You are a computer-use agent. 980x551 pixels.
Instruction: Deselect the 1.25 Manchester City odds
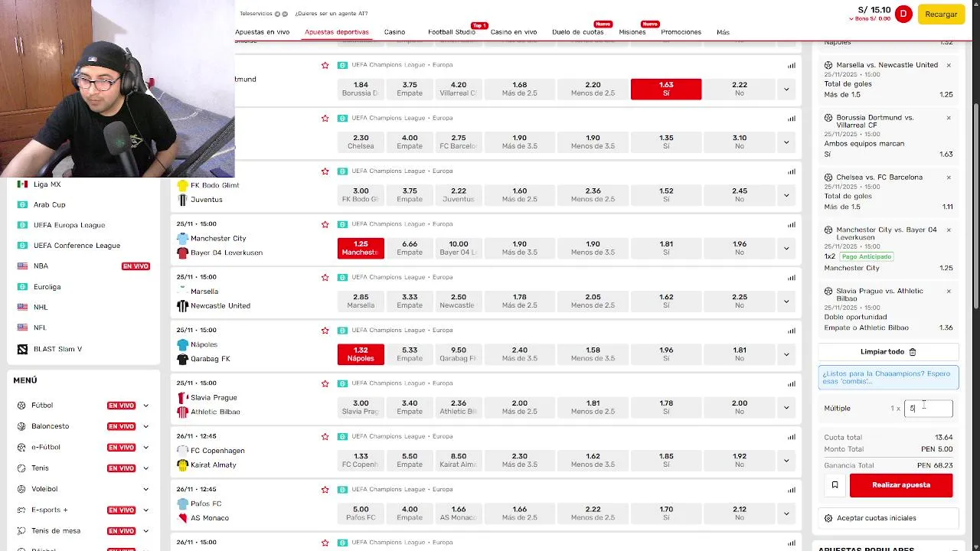[x=361, y=248]
